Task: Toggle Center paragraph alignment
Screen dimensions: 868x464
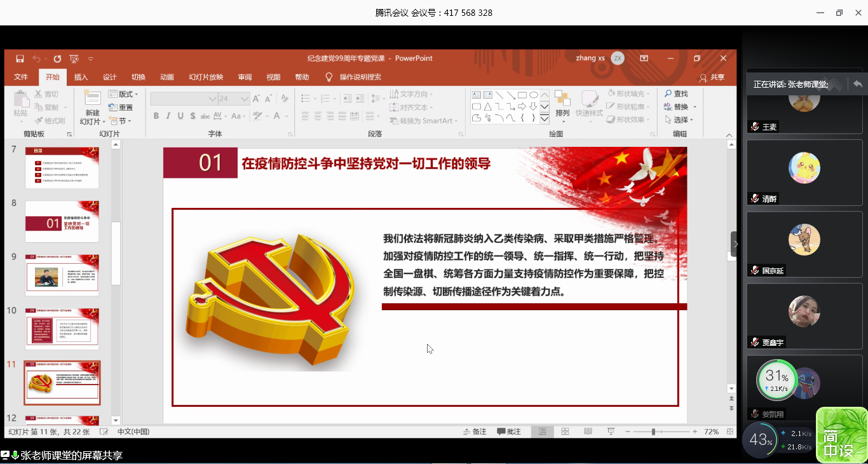Action: coord(318,116)
